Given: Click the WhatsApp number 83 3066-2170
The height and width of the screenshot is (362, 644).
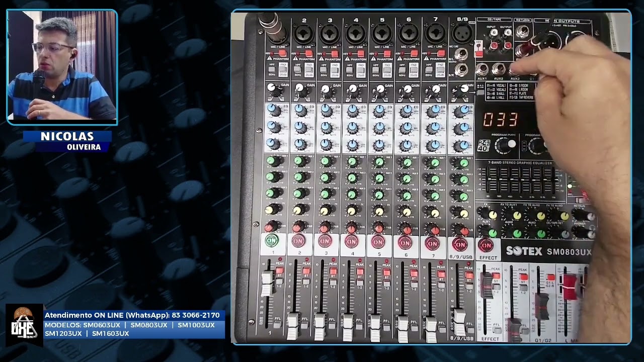Looking at the screenshot, I should click(x=196, y=315).
